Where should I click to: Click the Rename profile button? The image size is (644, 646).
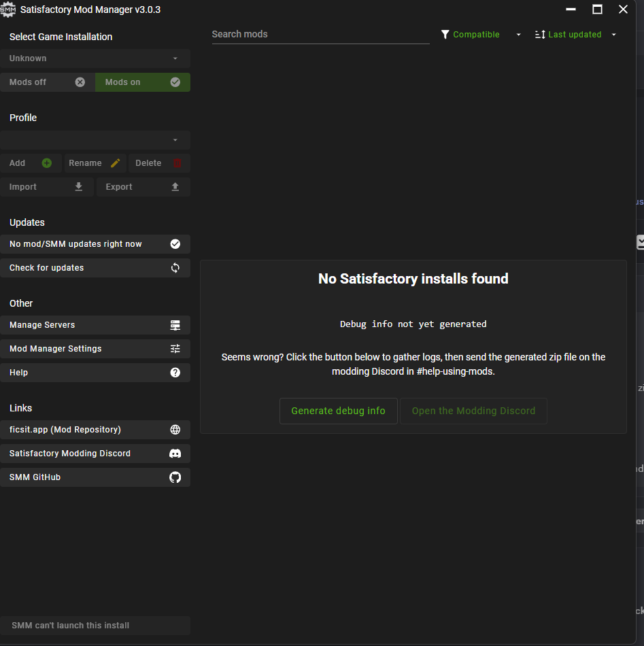pos(95,163)
